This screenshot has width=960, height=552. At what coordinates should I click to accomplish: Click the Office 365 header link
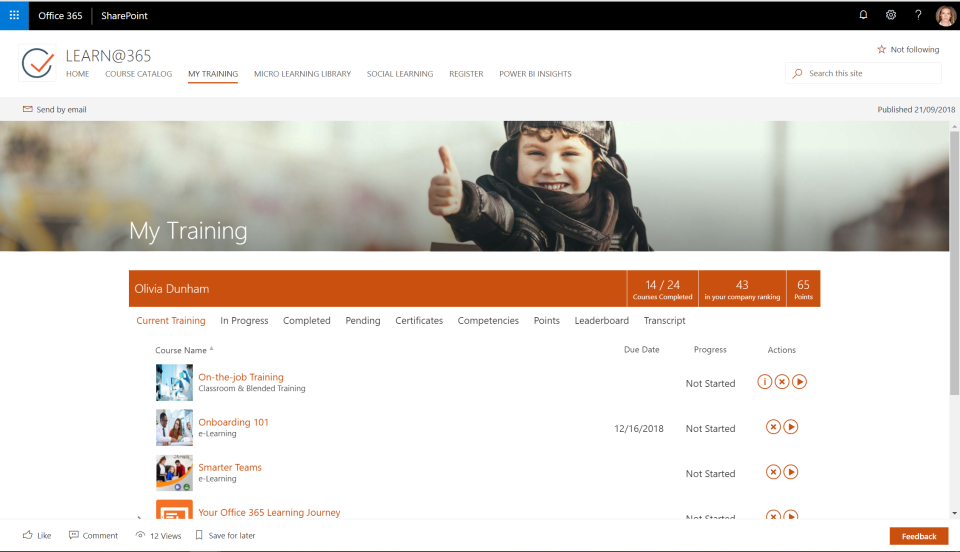tap(60, 15)
